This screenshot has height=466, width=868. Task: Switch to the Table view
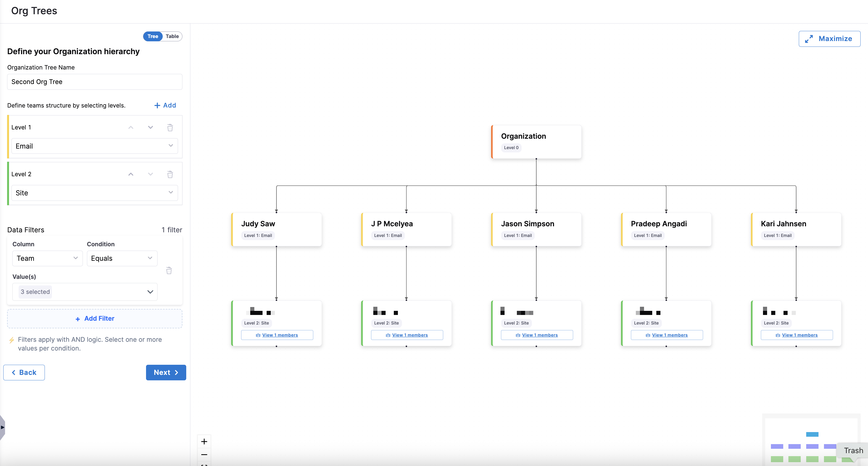[x=172, y=36]
